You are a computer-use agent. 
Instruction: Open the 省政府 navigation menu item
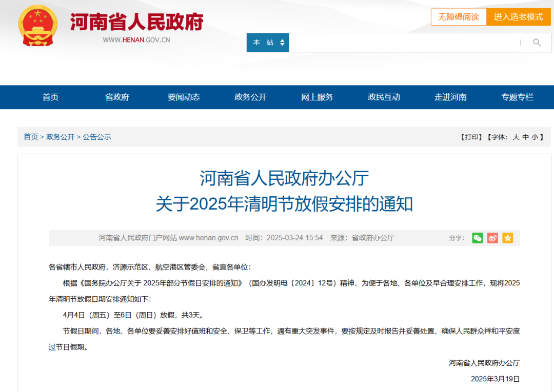(x=117, y=97)
